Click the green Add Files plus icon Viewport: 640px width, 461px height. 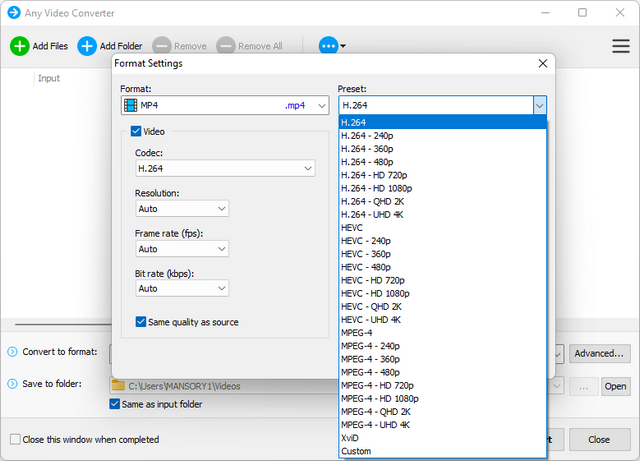pyautogui.click(x=20, y=46)
